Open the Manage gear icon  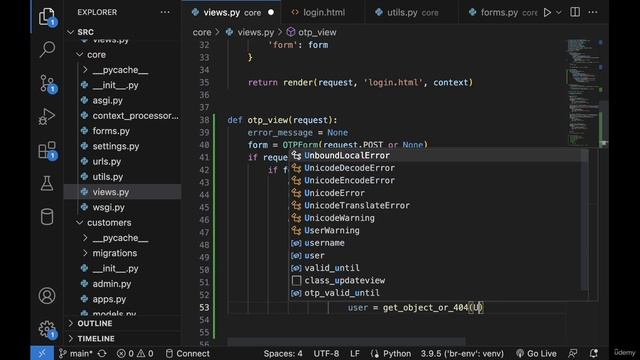47,329
